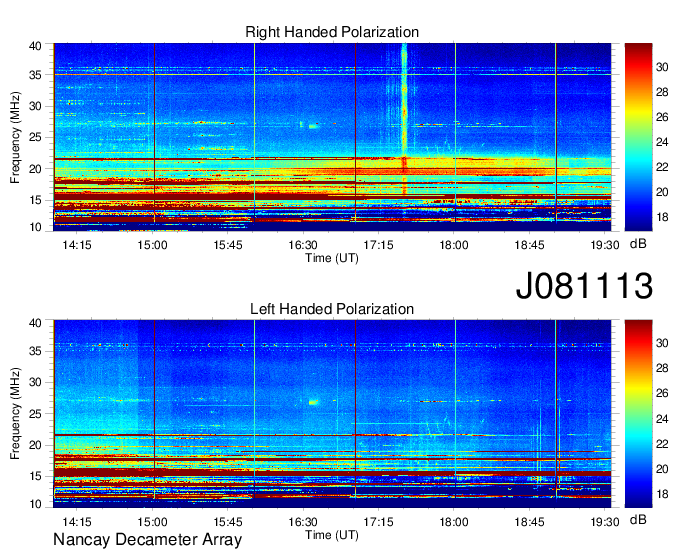680x552 pixels.
Task: Click the 18:45 time tick of Left Handed plot
Action: point(530,522)
